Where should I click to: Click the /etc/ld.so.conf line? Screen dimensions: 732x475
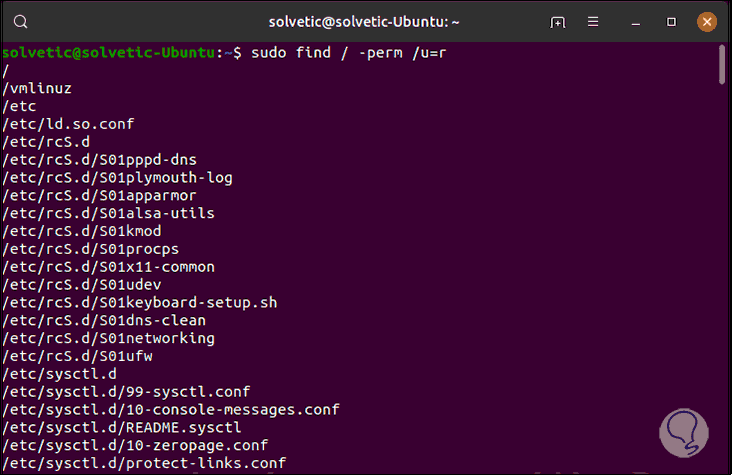click(68, 124)
